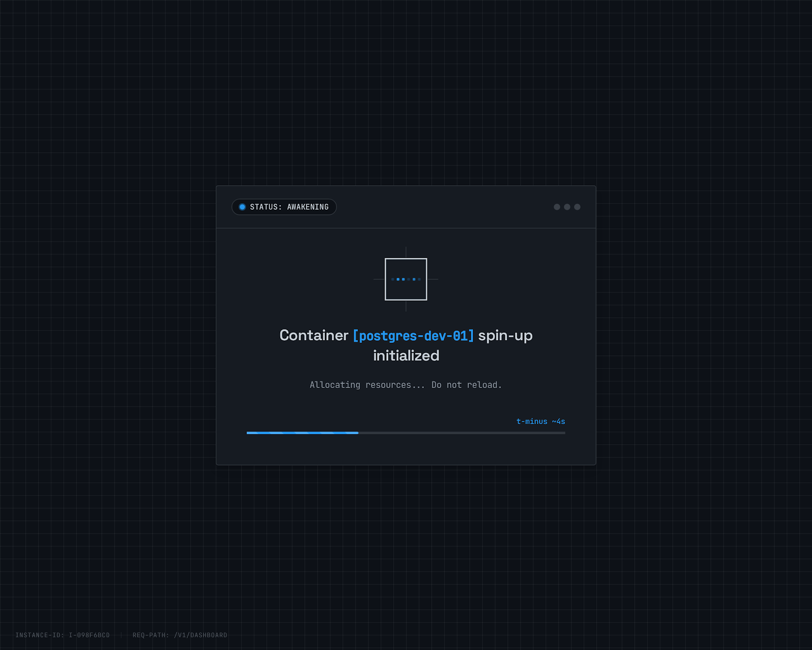The image size is (812, 650).
Task: Expand the status badge in the header
Action: [284, 207]
